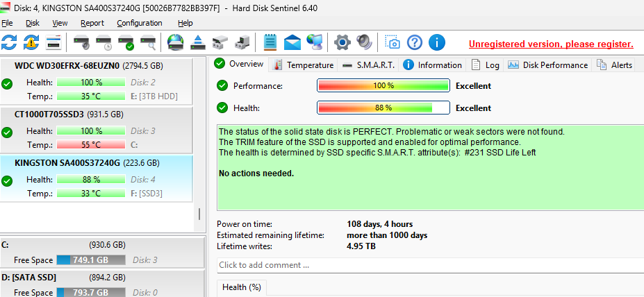Switch to the Disk Performance tab
The image size is (644, 297).
coord(547,65)
